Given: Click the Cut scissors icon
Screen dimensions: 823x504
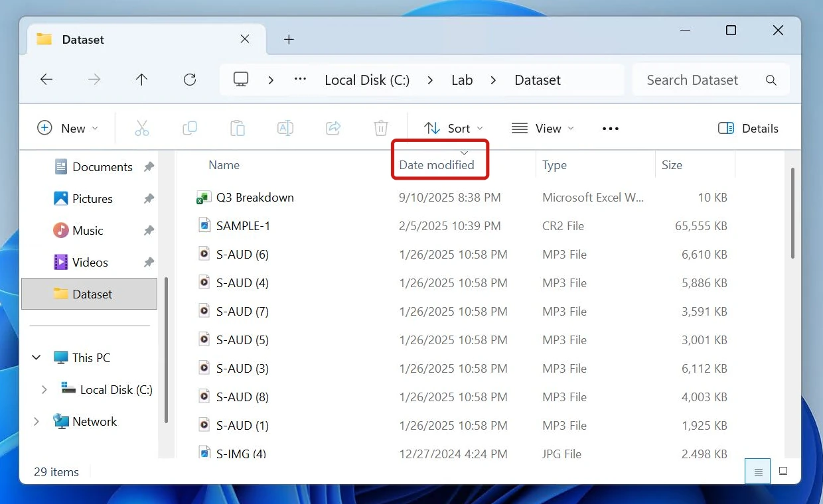Looking at the screenshot, I should click(142, 128).
